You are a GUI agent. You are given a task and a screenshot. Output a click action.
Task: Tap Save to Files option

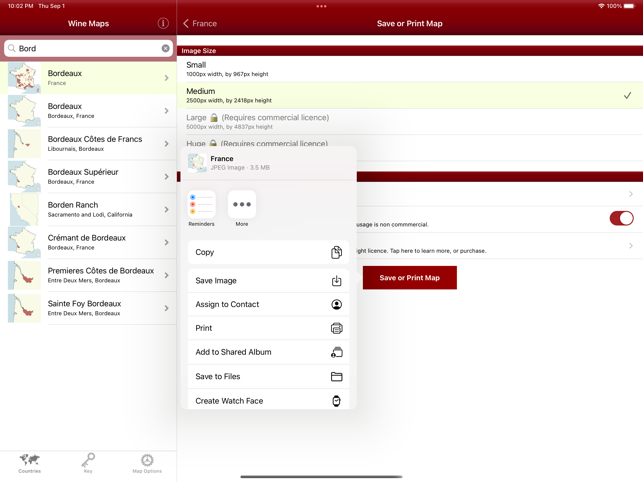click(268, 377)
